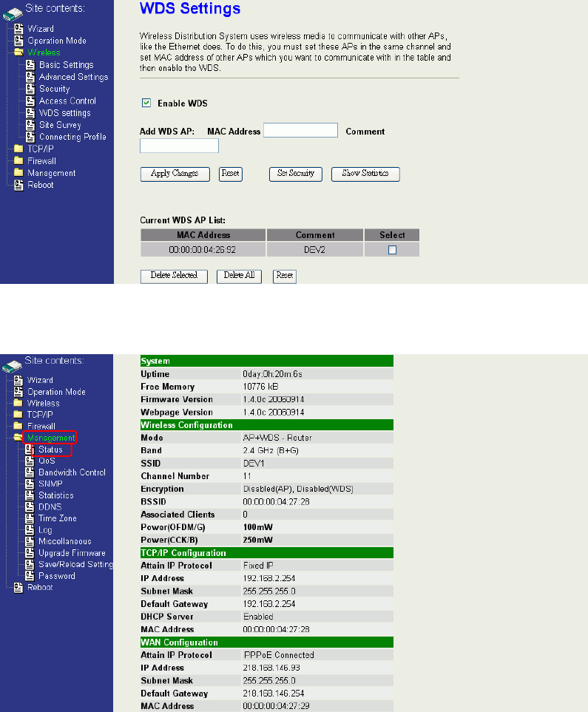Click the Site Survey page icon
This screenshot has height=712, width=588.
coord(30,125)
